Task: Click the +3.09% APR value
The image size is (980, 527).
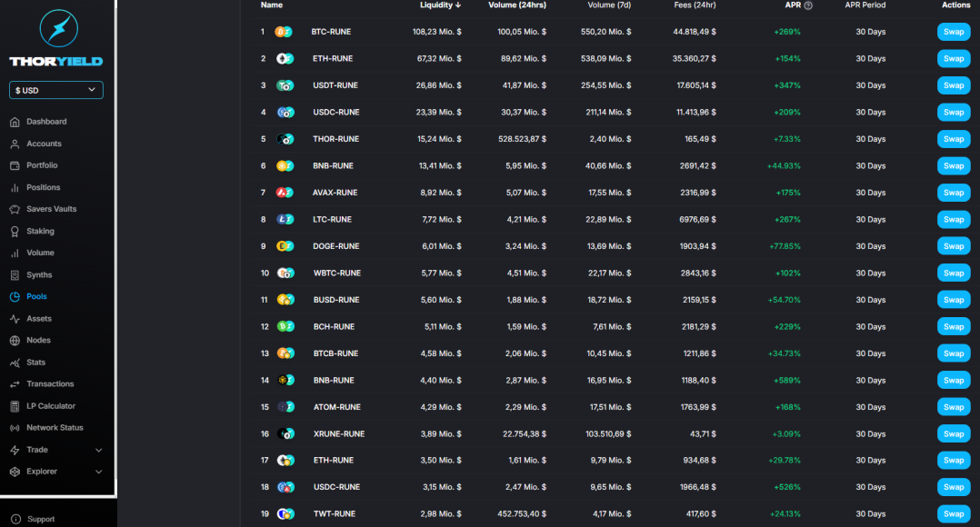Action: [786, 434]
